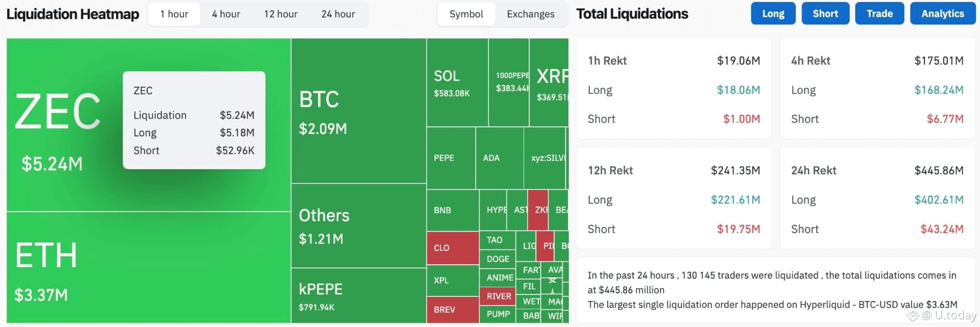Select the red CLO tile
This screenshot has width=980, height=327.
coord(452,248)
